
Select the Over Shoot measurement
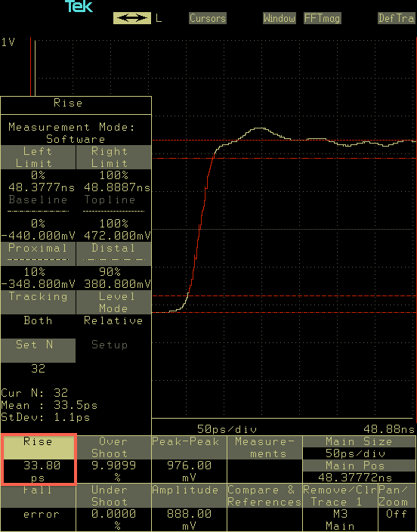[113, 459]
